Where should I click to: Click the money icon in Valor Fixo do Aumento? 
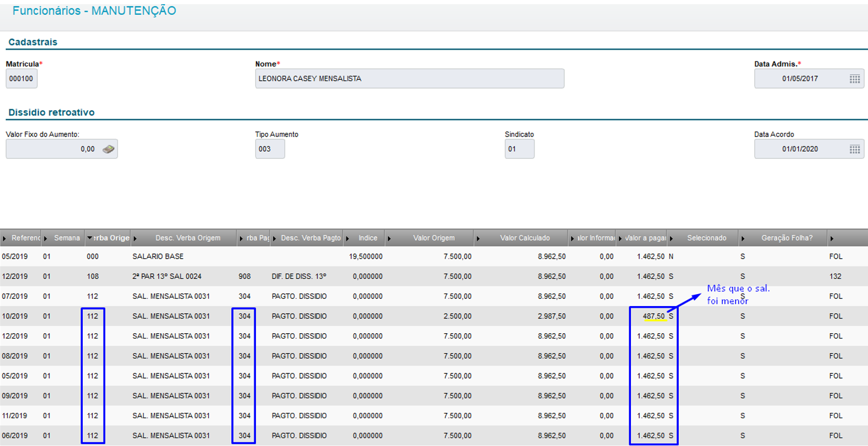click(x=108, y=149)
